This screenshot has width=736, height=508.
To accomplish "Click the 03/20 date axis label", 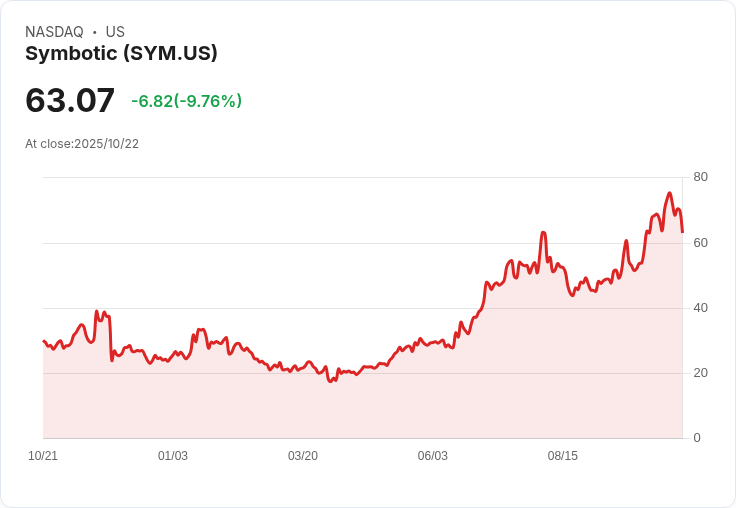I will pos(303,456).
